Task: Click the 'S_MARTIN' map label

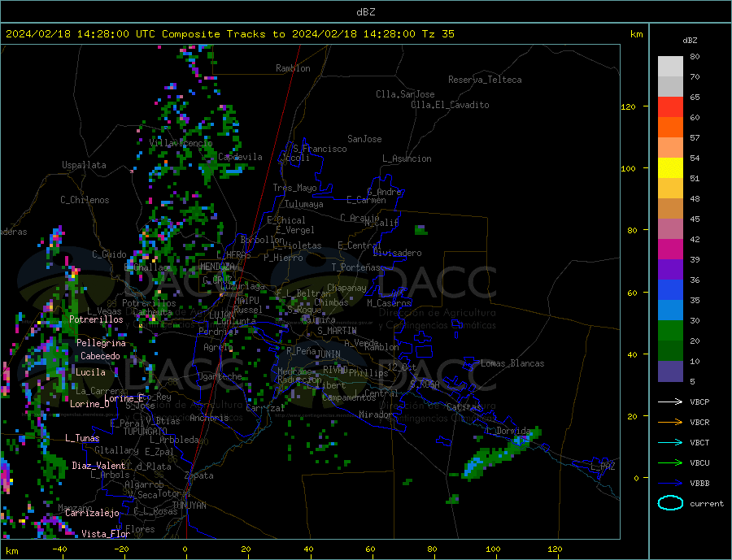Action: 337,331
